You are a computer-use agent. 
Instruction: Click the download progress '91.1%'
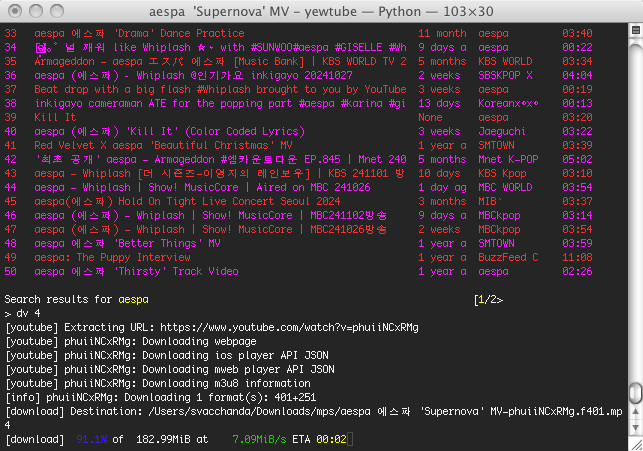pos(92,439)
